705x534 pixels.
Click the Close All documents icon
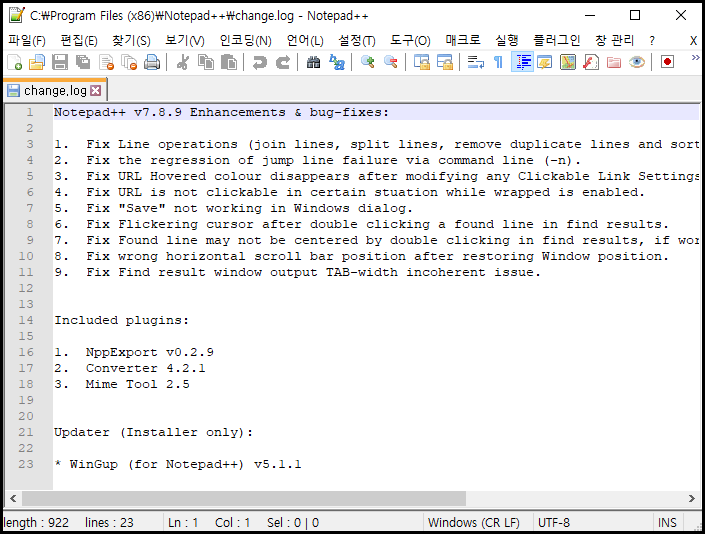coord(129,62)
